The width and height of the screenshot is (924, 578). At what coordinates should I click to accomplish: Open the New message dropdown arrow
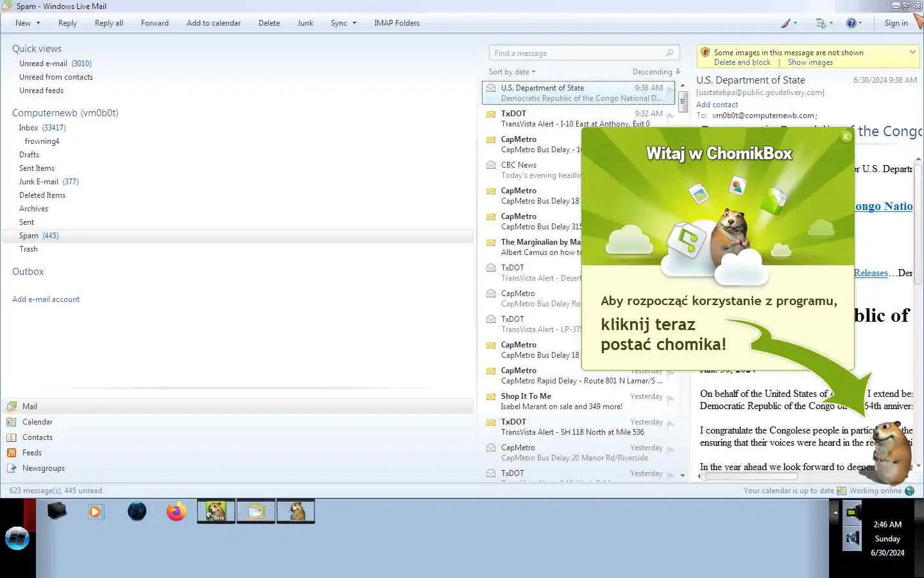[x=38, y=23]
